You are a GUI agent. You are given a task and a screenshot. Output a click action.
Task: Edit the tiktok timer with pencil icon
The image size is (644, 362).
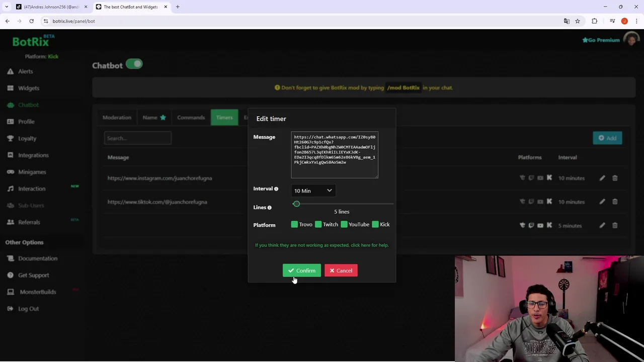tap(602, 202)
